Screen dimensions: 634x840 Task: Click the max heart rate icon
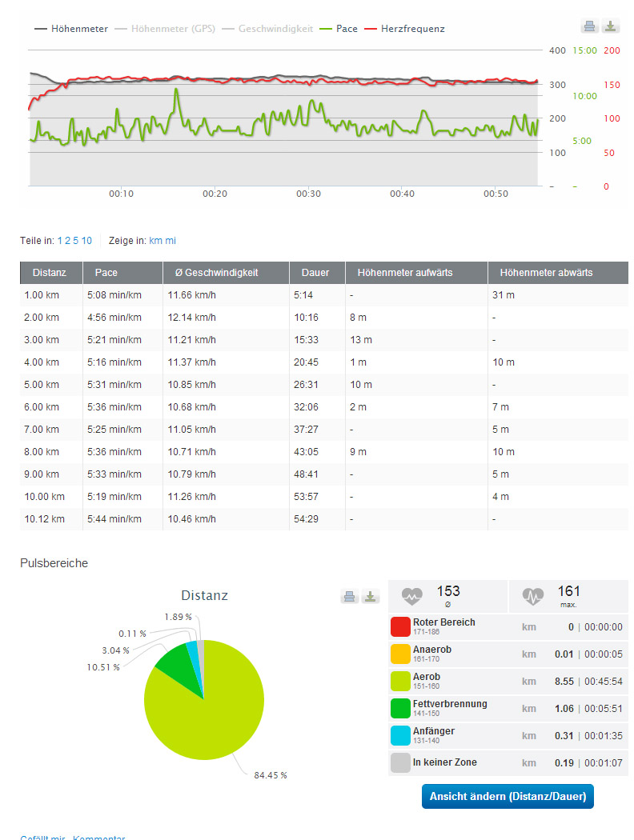[x=533, y=596]
